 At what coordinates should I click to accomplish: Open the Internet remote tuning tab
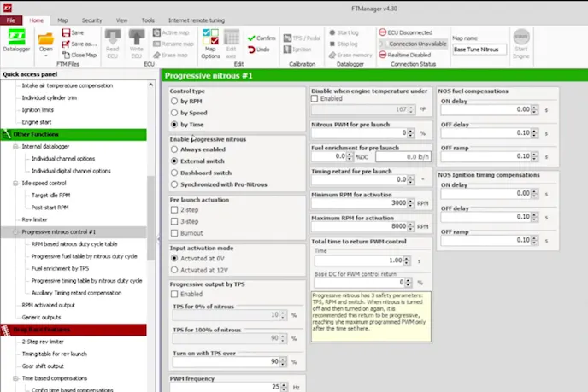click(198, 19)
